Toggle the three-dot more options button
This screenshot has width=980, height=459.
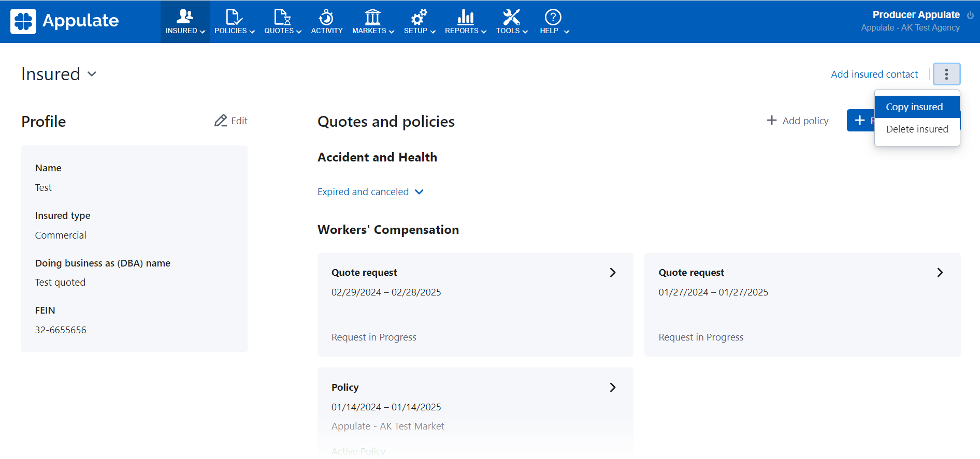tap(946, 74)
